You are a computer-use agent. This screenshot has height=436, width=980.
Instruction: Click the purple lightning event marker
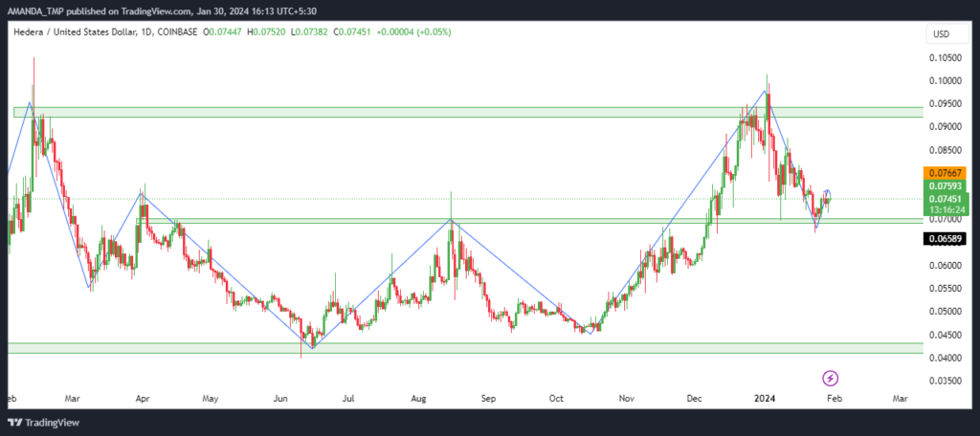point(830,378)
